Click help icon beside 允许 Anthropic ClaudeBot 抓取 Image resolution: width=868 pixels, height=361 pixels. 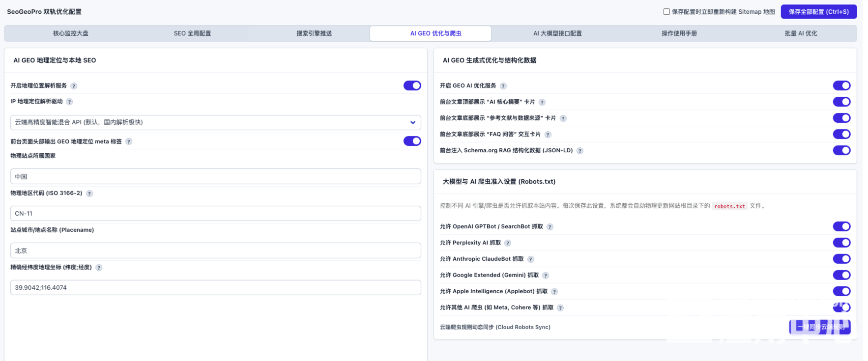[x=531, y=259]
